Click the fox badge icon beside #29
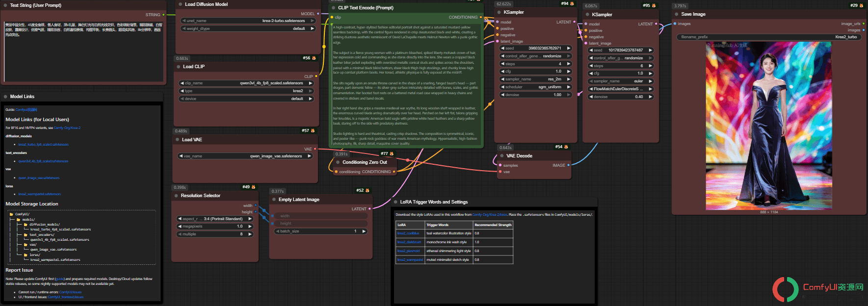The height and width of the screenshot is (306, 868). pyautogui.click(x=861, y=5)
